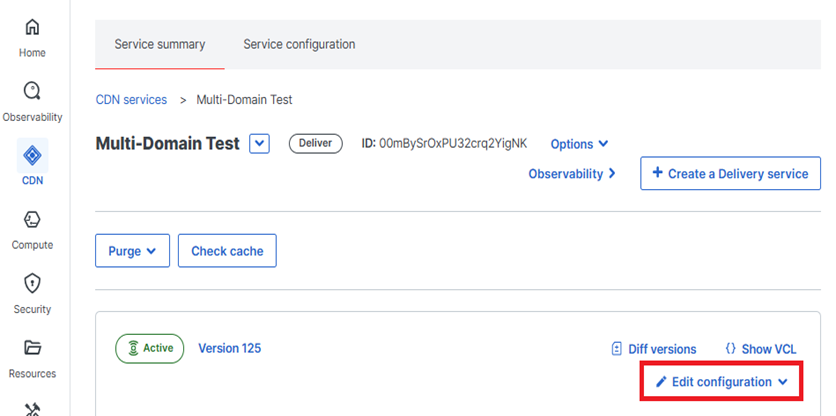
Task: Click the Check cache button
Action: tap(227, 251)
